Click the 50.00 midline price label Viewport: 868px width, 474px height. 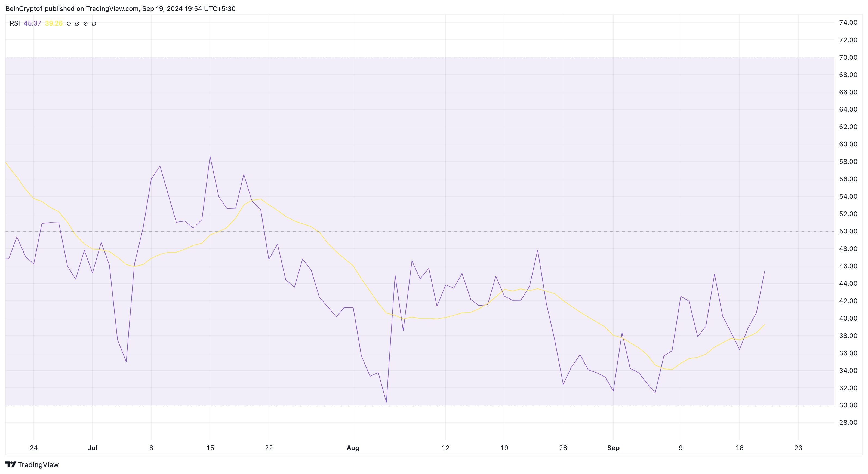pyautogui.click(x=848, y=231)
